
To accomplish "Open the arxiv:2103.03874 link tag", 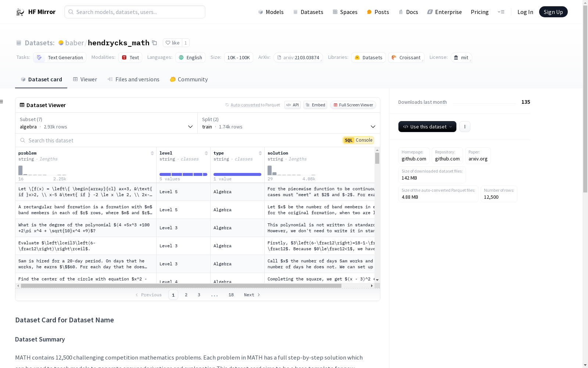I will [x=298, y=58].
